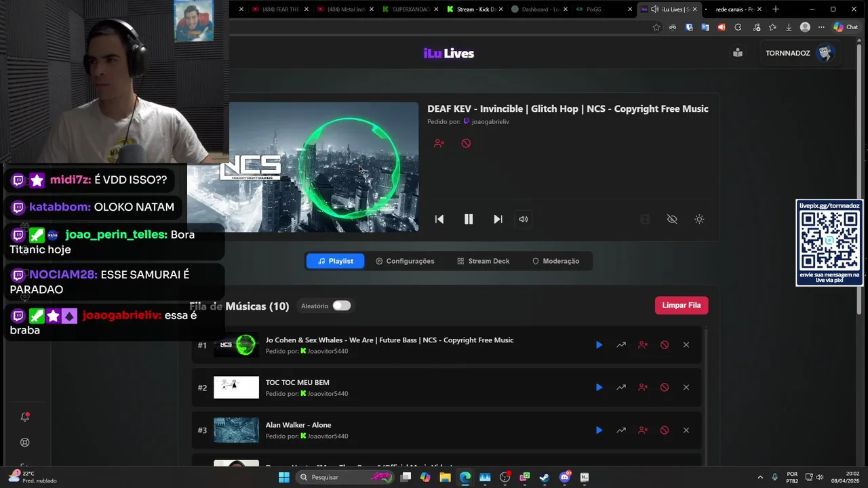Ban the TOC TOC MEU BEM song

[x=665, y=388]
